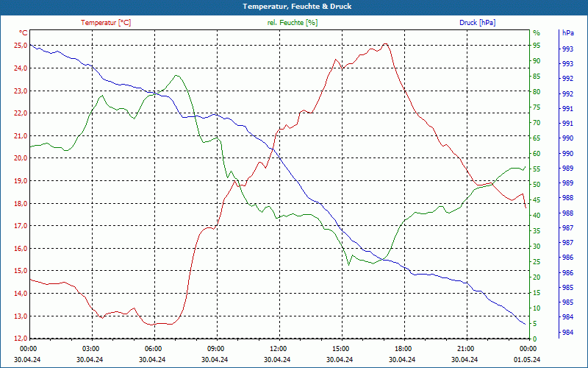Click the '17,0' temperature axis value
This screenshot has width=588, height=368.
[x=21, y=226]
